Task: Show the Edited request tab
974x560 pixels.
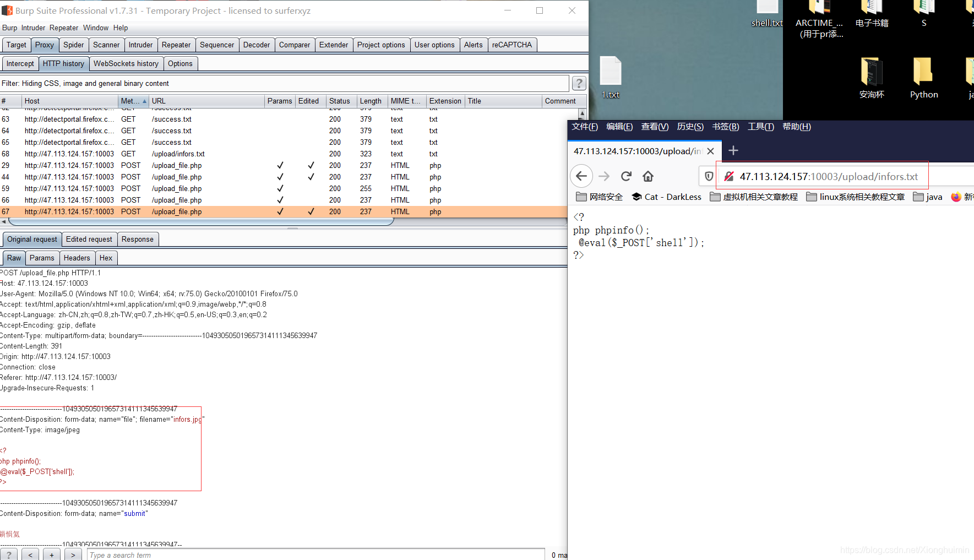Action: pos(89,239)
